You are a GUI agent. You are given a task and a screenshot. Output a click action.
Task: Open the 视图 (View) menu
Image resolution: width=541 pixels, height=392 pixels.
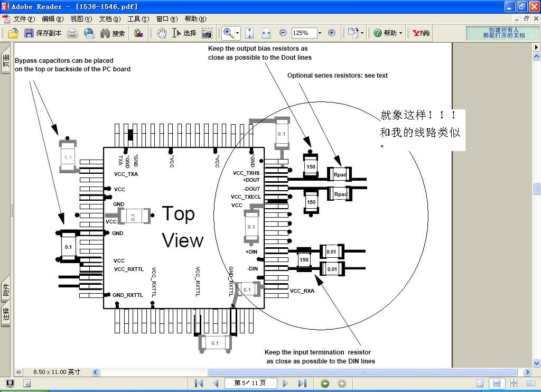(x=81, y=19)
